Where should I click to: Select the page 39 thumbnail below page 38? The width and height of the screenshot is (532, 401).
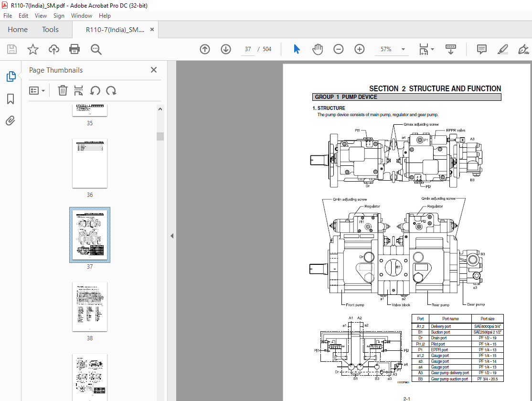click(90, 377)
